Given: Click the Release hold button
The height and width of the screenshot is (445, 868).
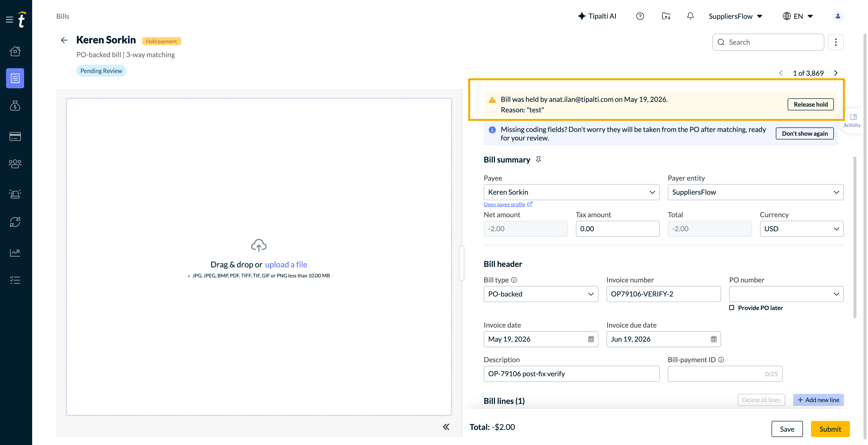Looking at the screenshot, I should point(810,104).
